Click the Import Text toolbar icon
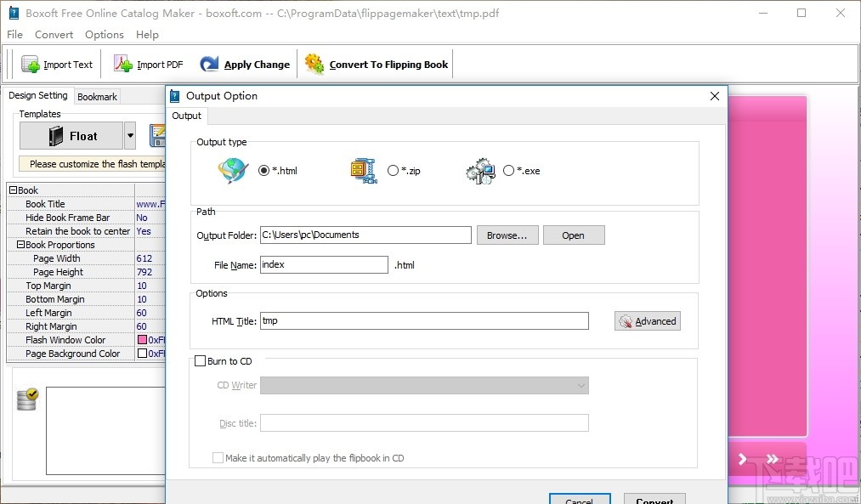The image size is (861, 504). [x=31, y=64]
